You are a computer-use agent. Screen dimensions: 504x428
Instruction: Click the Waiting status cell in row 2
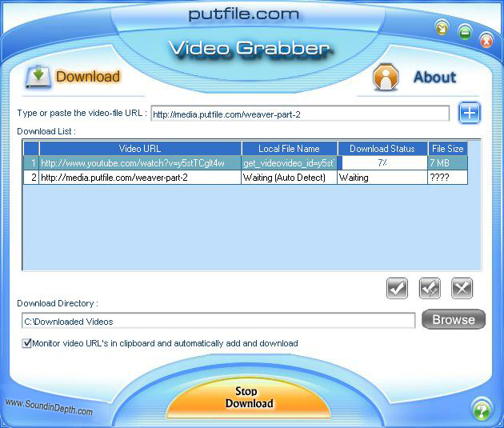tap(382, 178)
